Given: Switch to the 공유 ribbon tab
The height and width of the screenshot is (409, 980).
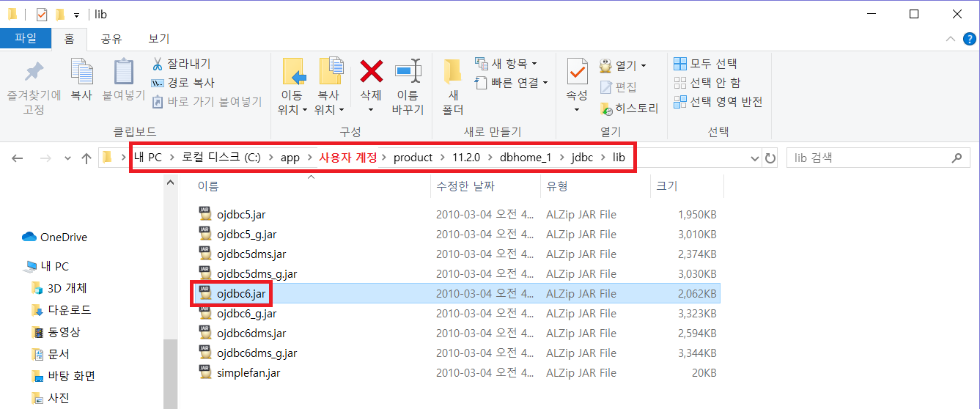Looking at the screenshot, I should (111, 39).
